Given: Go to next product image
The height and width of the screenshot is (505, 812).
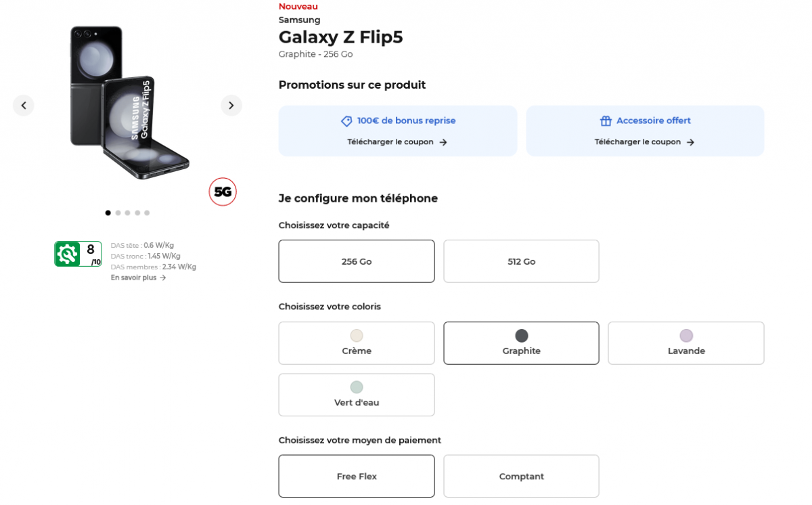Looking at the screenshot, I should pos(231,105).
